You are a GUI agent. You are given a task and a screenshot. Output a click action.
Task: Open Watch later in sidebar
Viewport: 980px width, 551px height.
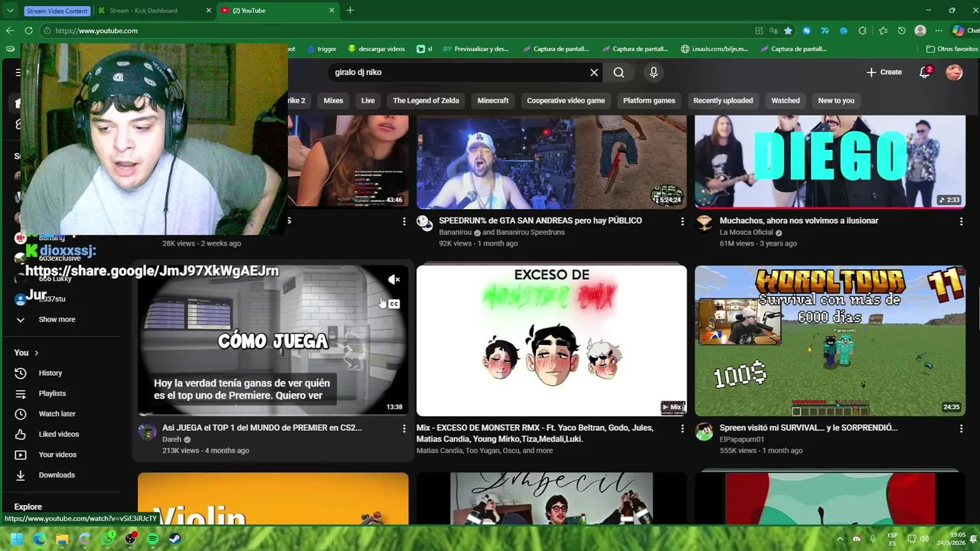coord(57,414)
